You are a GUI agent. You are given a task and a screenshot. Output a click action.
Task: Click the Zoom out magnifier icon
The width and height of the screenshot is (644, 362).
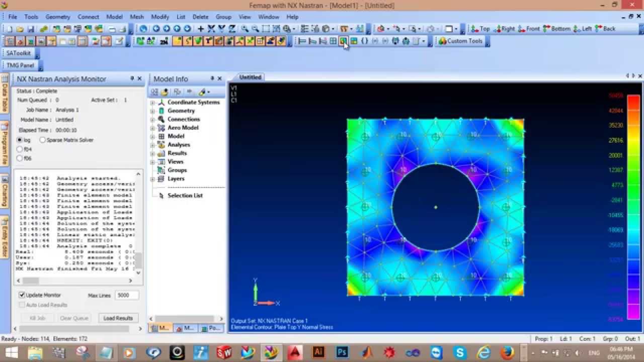[x=256, y=29]
